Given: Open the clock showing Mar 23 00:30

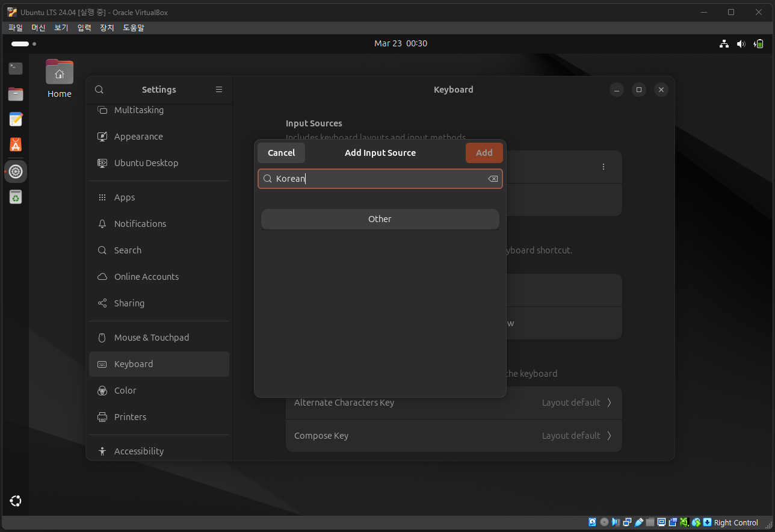Looking at the screenshot, I should coord(401,43).
